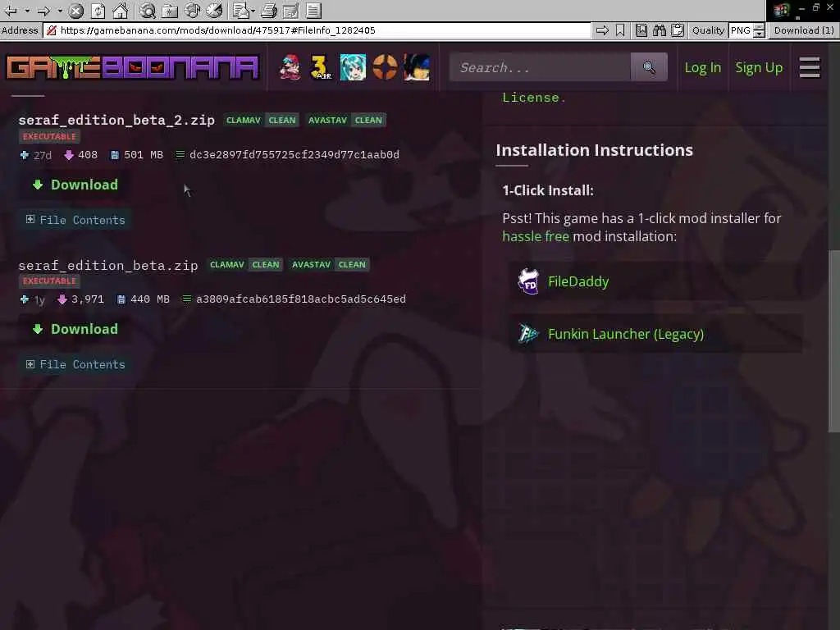
Task: Click ClamAV Clean badge on beta_2 file
Action: (261, 120)
